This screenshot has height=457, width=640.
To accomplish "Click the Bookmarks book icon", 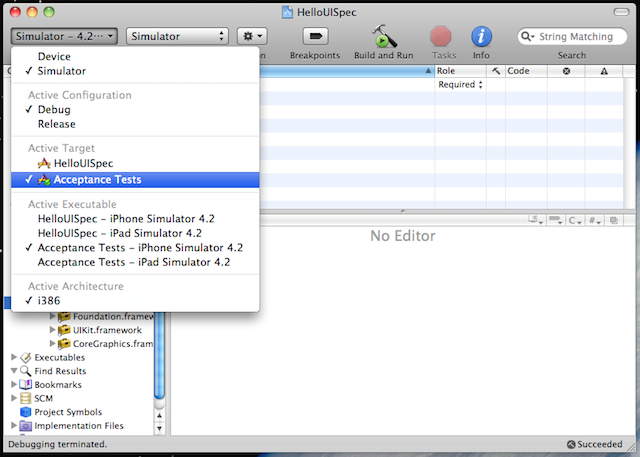I will coord(25,384).
